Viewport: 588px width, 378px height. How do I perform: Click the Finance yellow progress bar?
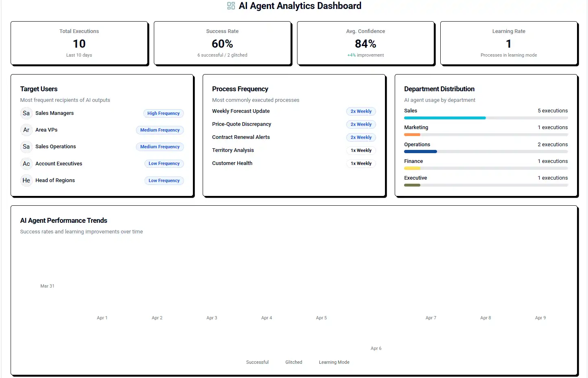coord(412,168)
